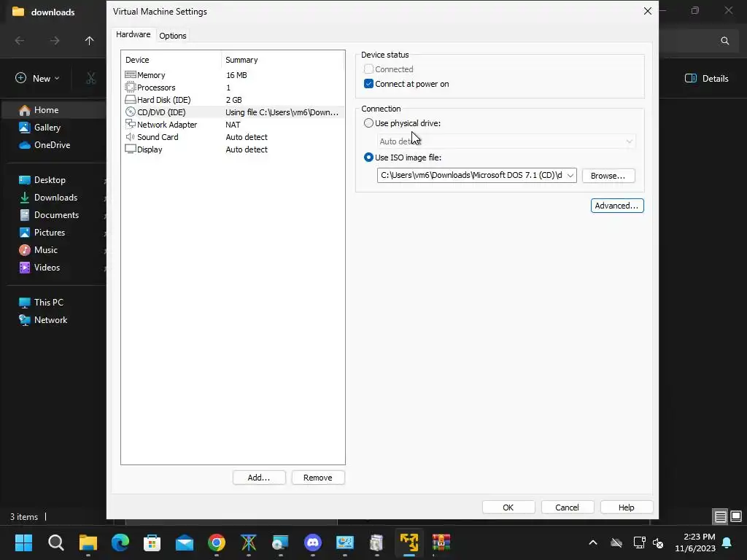The width and height of the screenshot is (747, 560).
Task: Cancel the Virtual Machine Settings dialog
Action: [x=567, y=507]
